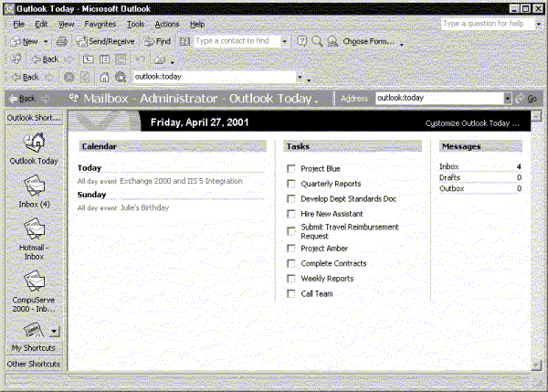Viewport: 548px width, 392px height.
Task: Open the View menu
Action: [66, 24]
